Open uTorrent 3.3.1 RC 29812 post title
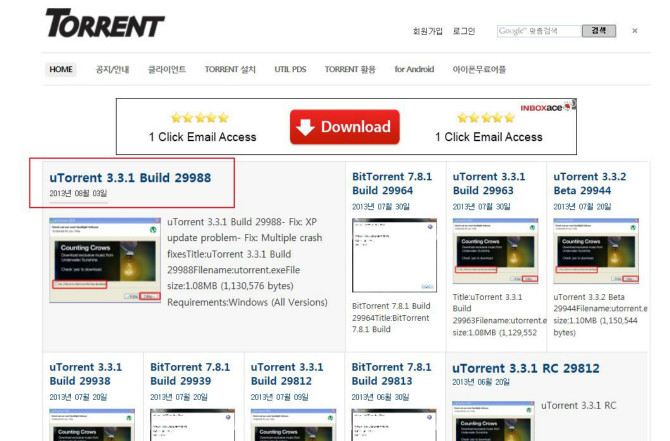This screenshot has height=441, width=670. [526, 368]
